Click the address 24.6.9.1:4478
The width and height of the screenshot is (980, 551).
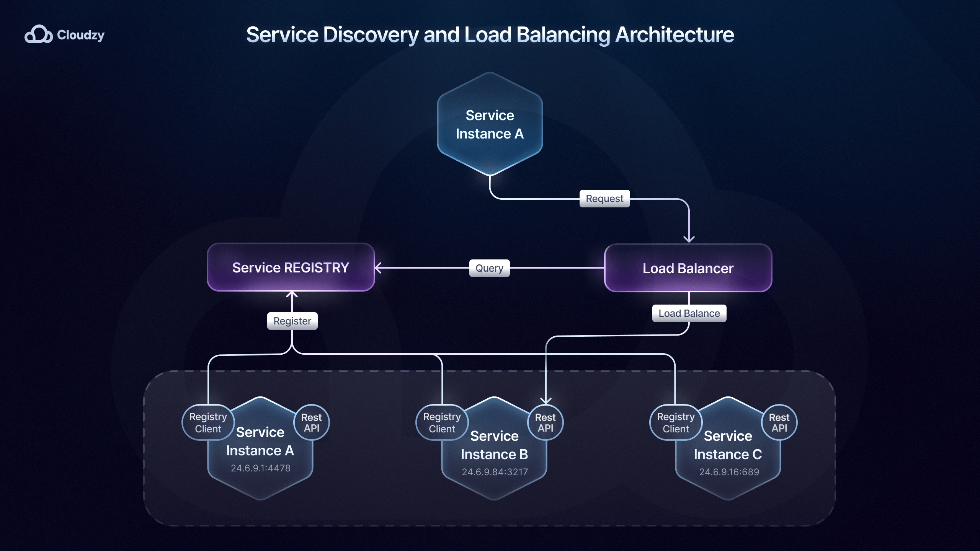coord(261,468)
